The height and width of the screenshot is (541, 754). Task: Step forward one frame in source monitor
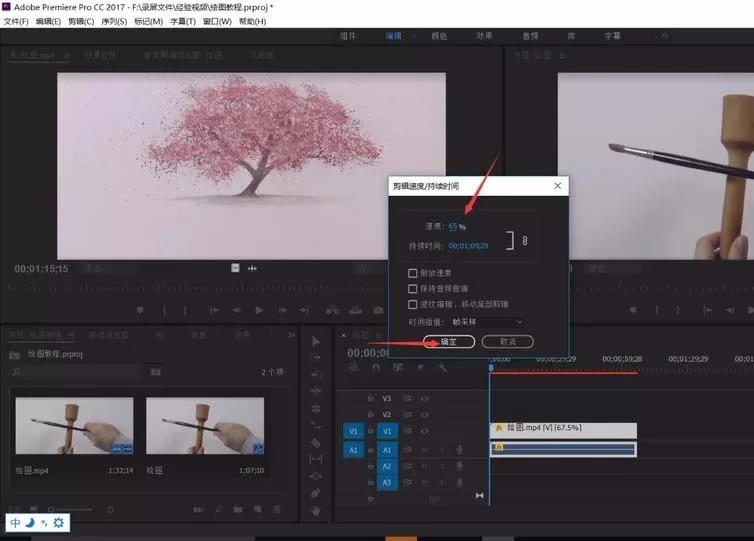coord(282,310)
